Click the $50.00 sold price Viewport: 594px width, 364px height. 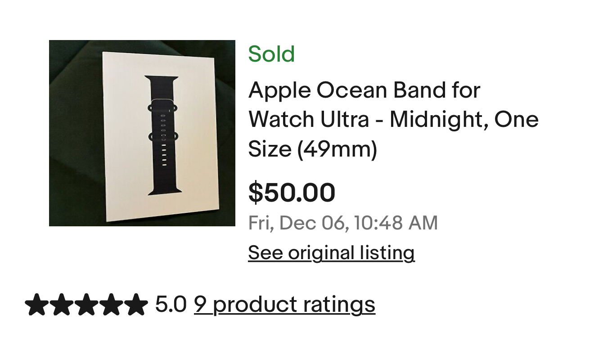tap(292, 193)
